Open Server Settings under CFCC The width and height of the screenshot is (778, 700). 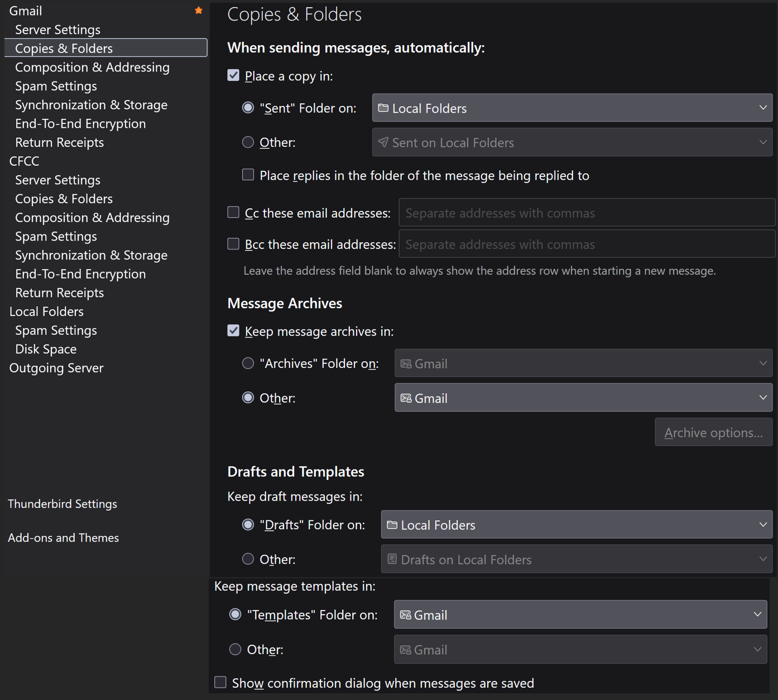(57, 180)
